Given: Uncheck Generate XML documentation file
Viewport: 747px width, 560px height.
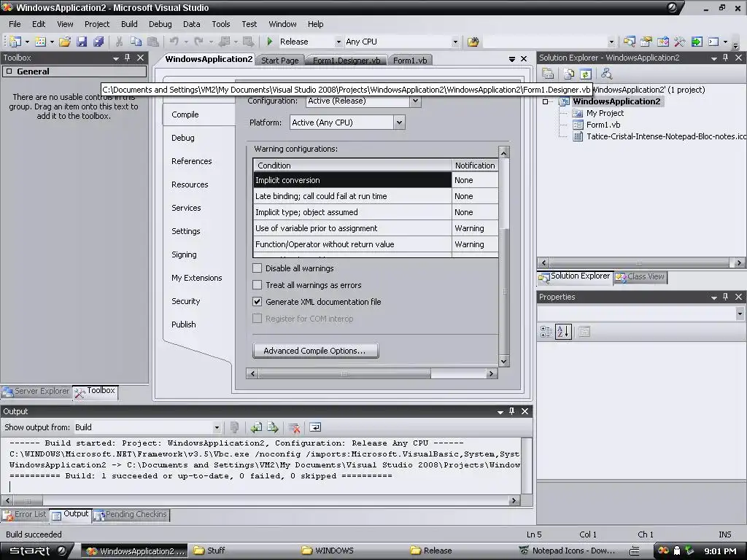Looking at the screenshot, I should 258,301.
